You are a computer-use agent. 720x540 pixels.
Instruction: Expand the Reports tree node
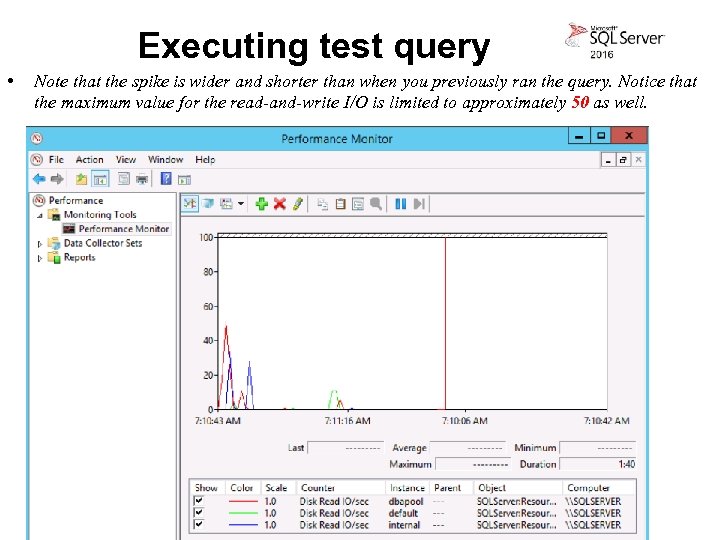click(x=40, y=259)
